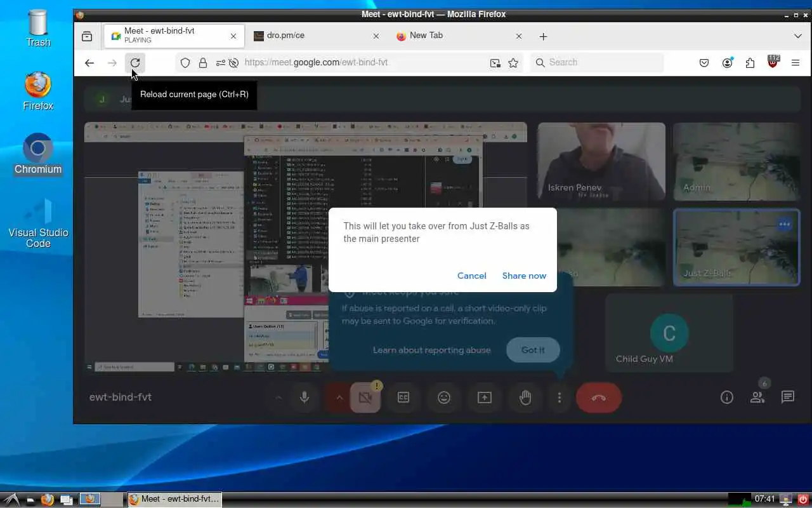The image size is (812, 508).
Task: Open Firefox desktop shortcut
Action: [38, 91]
